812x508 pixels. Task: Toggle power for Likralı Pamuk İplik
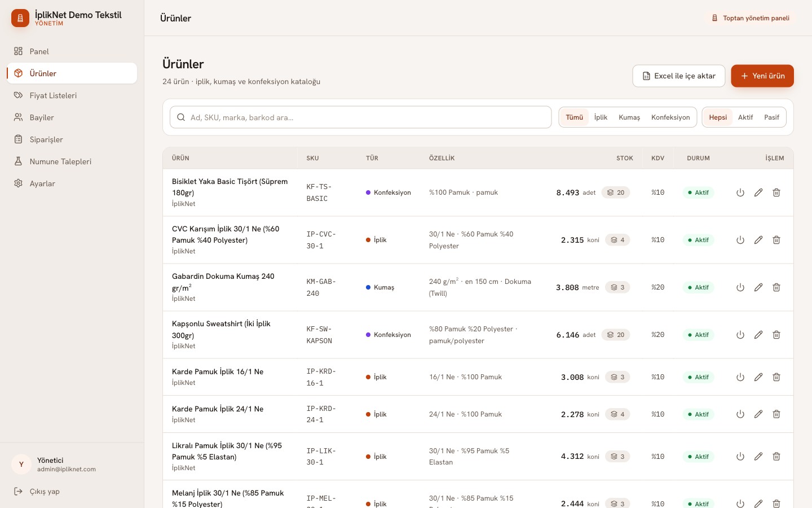coord(740,457)
